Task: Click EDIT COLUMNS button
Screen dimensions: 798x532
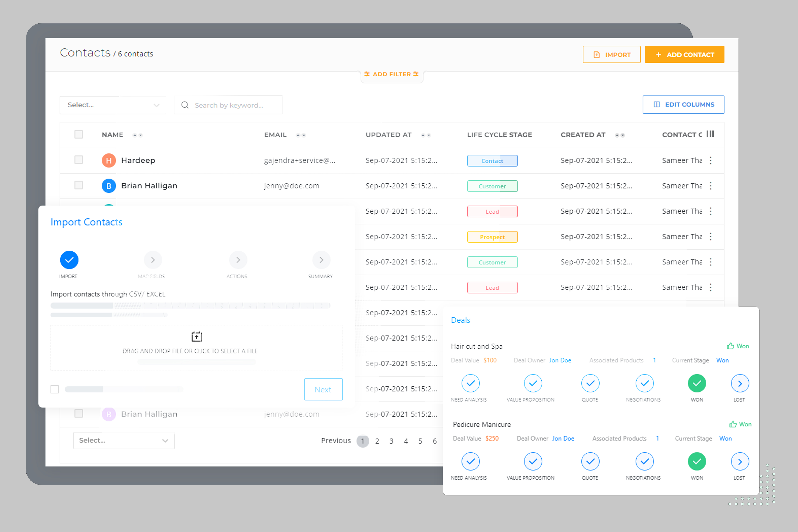Action: (683, 104)
